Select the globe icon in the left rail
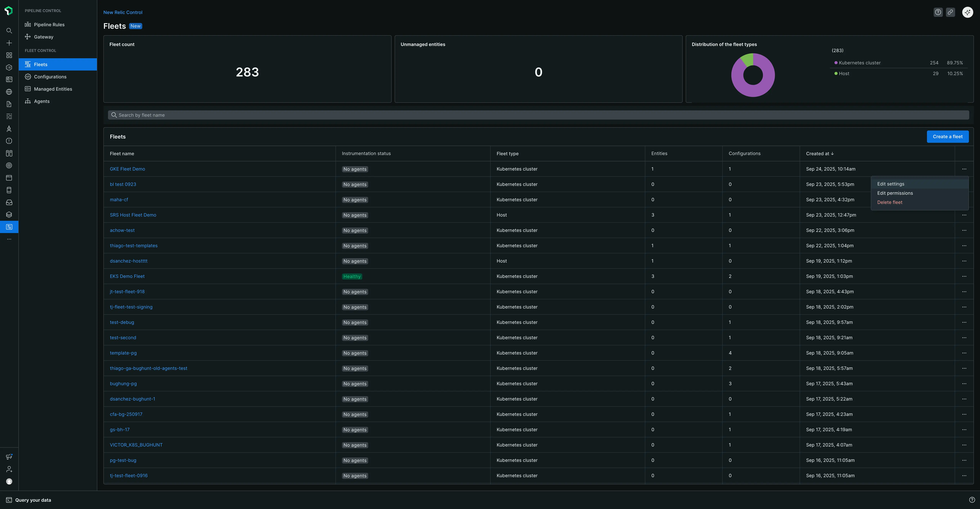 point(9,92)
